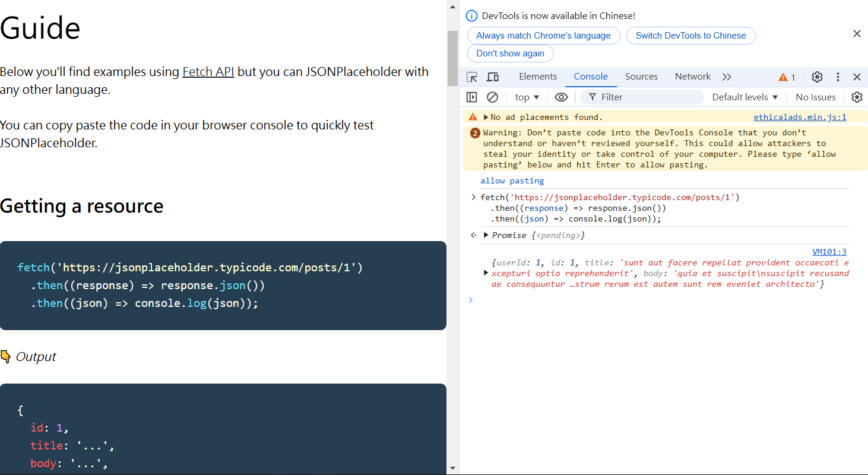
Task: Open the top JavaScript context dropdown
Action: 527,97
